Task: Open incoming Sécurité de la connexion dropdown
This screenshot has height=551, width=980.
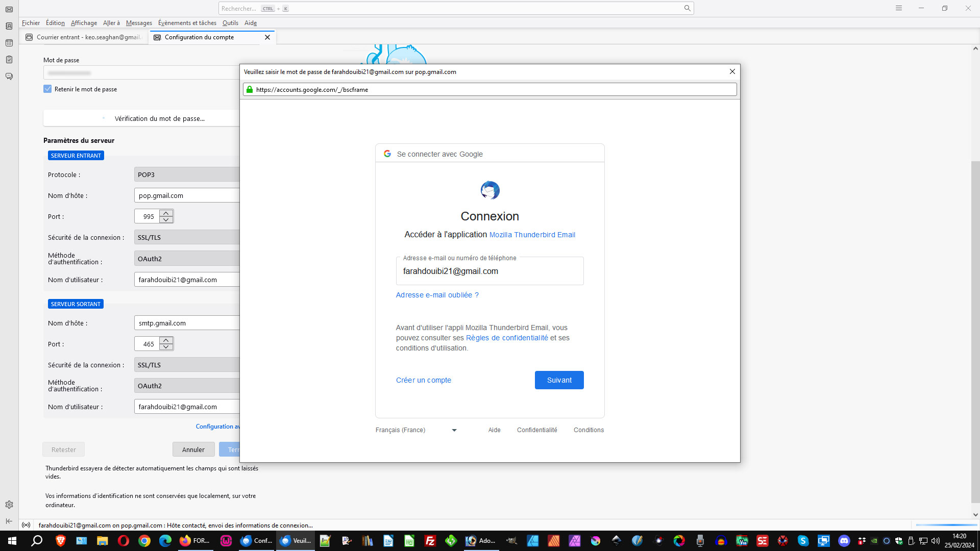Action: tap(187, 237)
